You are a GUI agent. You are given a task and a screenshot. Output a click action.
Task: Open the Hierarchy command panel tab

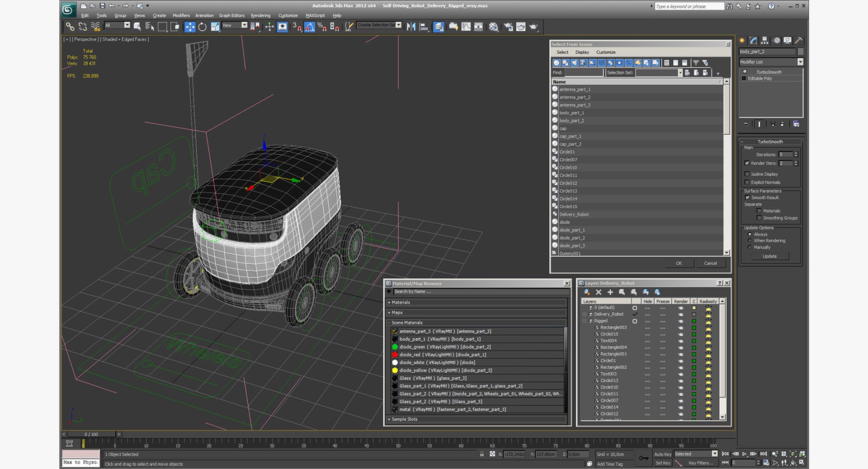click(764, 40)
